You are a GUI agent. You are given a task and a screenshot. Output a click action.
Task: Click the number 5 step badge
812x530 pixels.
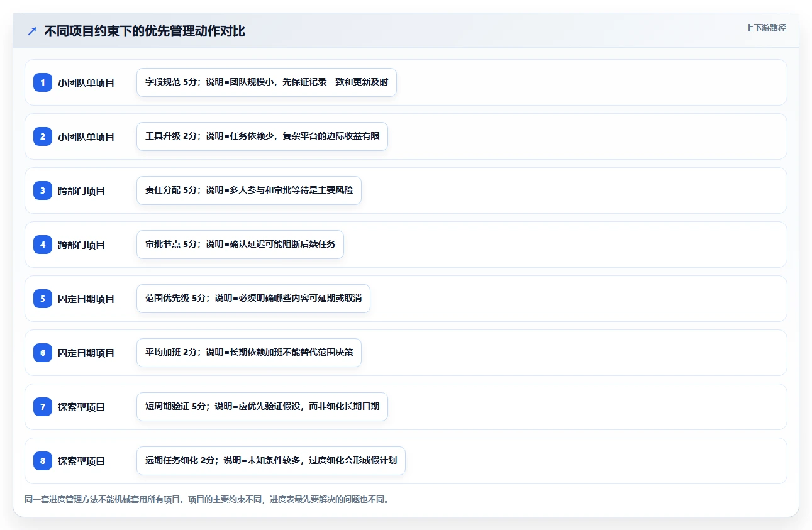coord(43,299)
